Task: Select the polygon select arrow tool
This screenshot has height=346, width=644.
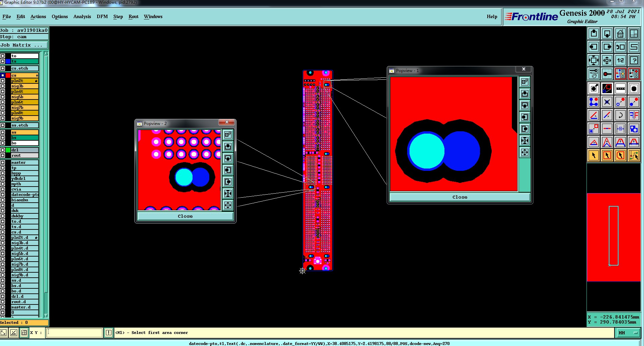Action: (x=621, y=155)
